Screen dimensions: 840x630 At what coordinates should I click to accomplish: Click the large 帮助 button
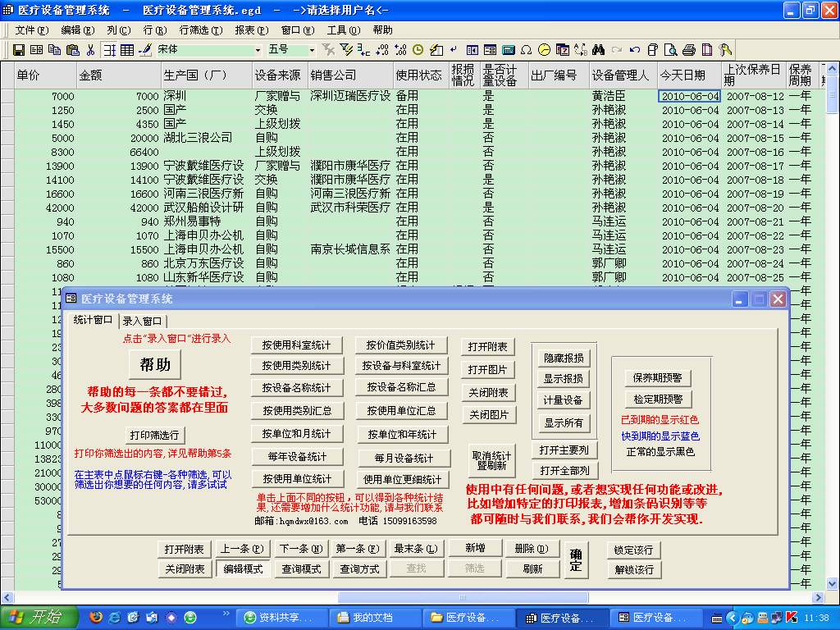(154, 364)
